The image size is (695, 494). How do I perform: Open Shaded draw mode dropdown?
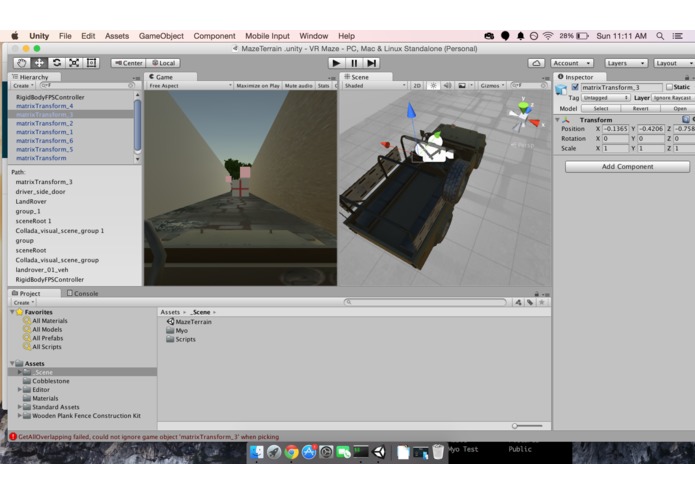coord(375,86)
